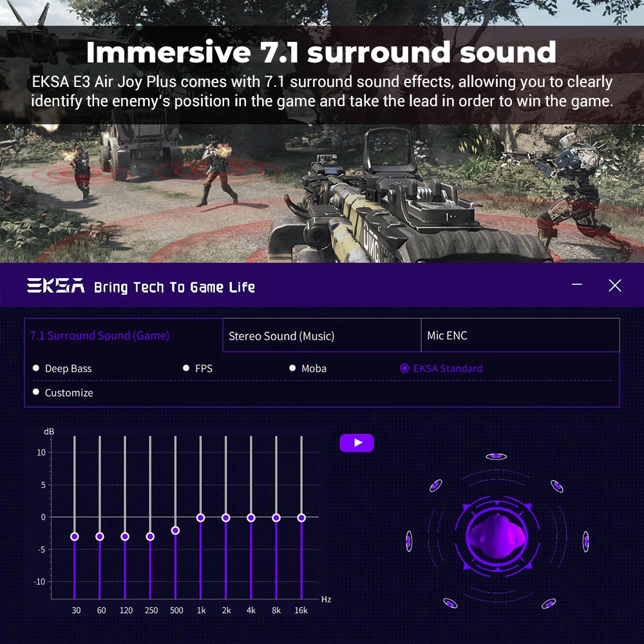Choose the Moba preset
The image size is (644, 644).
[308, 368]
